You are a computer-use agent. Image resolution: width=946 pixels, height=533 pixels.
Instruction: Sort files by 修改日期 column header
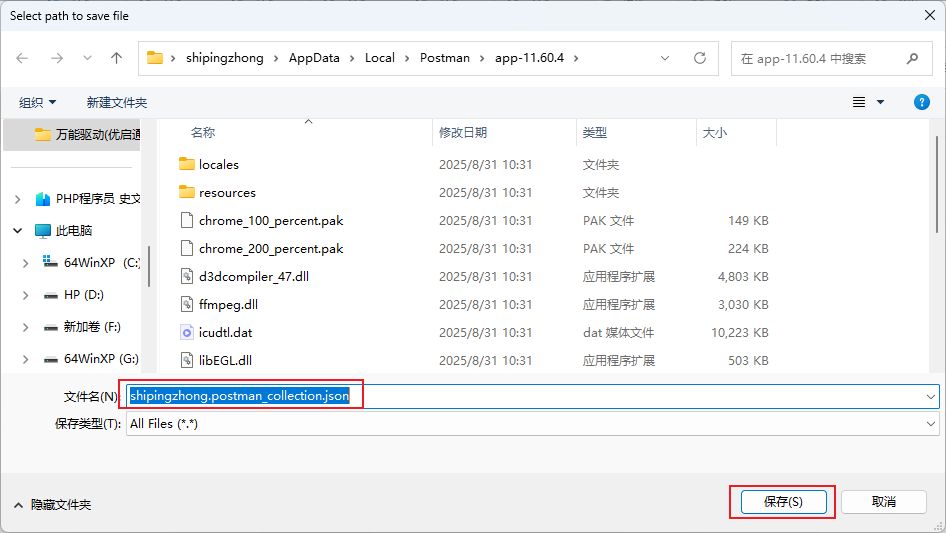point(463,132)
